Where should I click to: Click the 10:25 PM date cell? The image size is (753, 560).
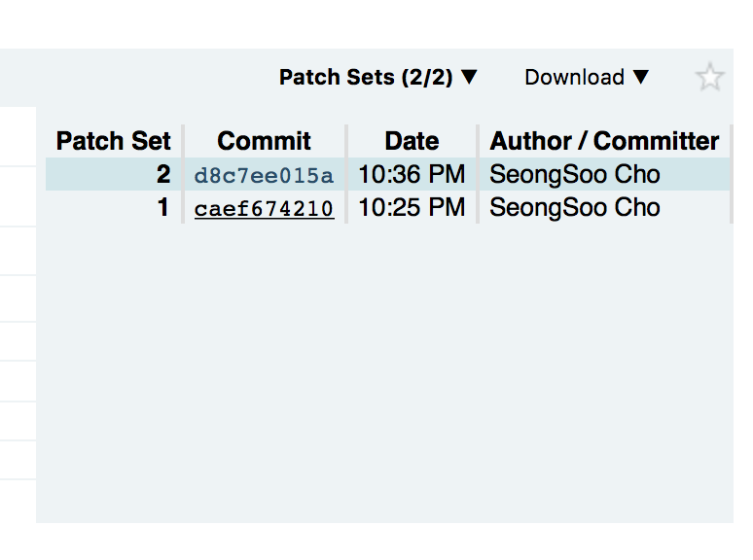(x=412, y=208)
